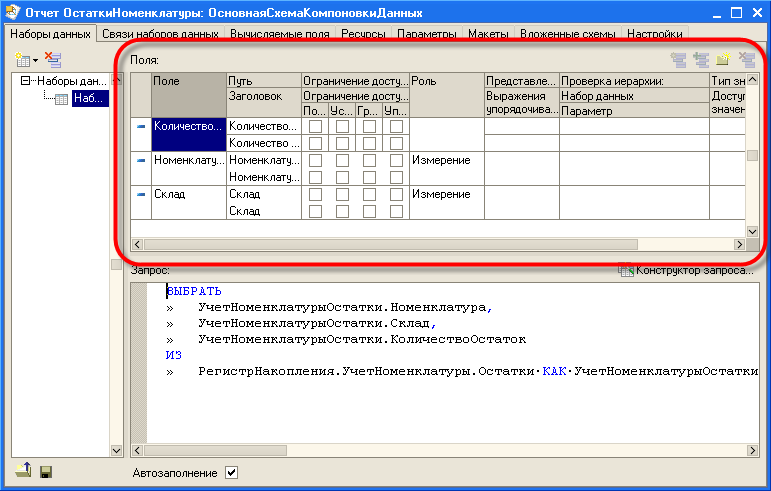Switch to the Вычисляемые поля tab

pyautogui.click(x=279, y=33)
